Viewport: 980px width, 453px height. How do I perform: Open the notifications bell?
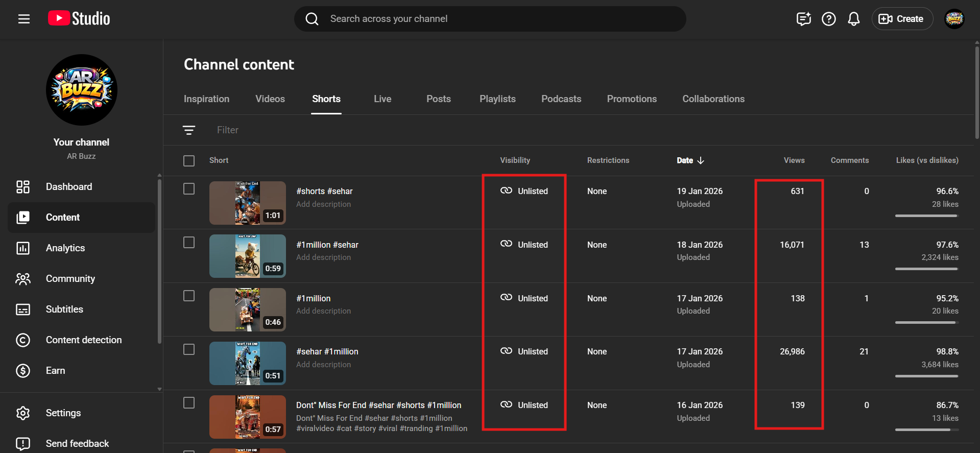(x=853, y=19)
